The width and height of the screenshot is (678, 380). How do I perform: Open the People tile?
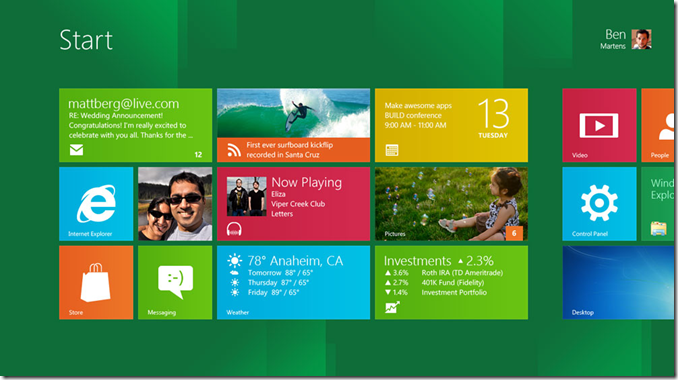pos(658,125)
